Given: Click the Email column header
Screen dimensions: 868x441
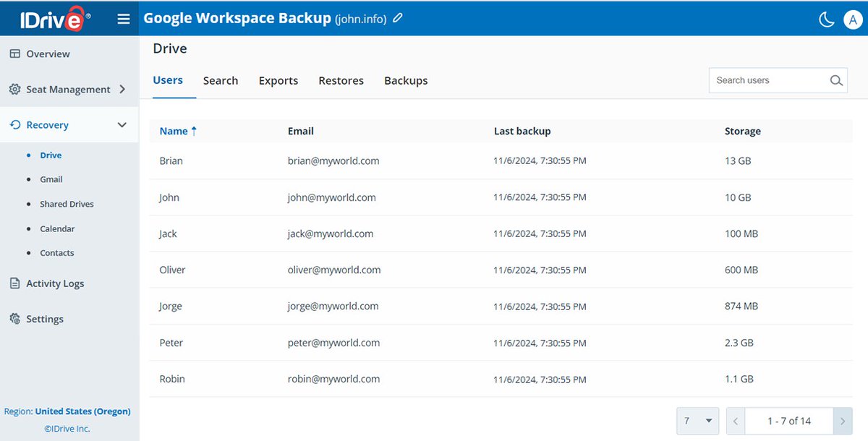Looking at the screenshot, I should [x=301, y=131].
